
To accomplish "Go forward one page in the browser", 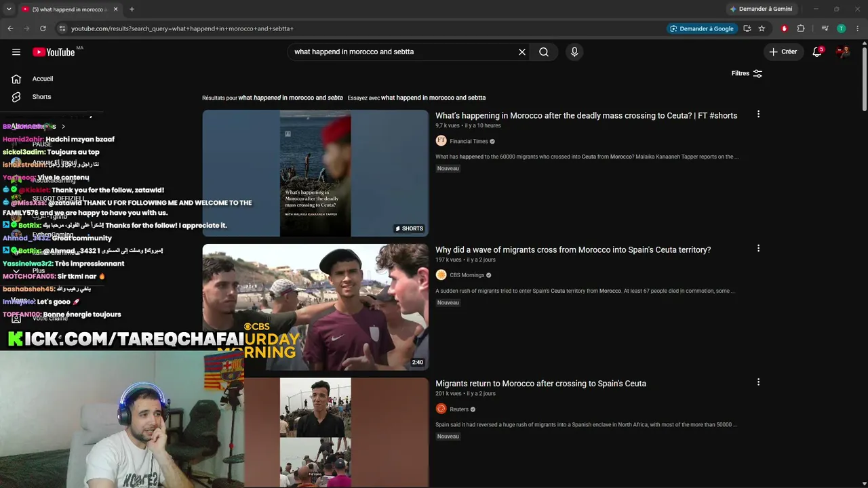I will [26, 28].
